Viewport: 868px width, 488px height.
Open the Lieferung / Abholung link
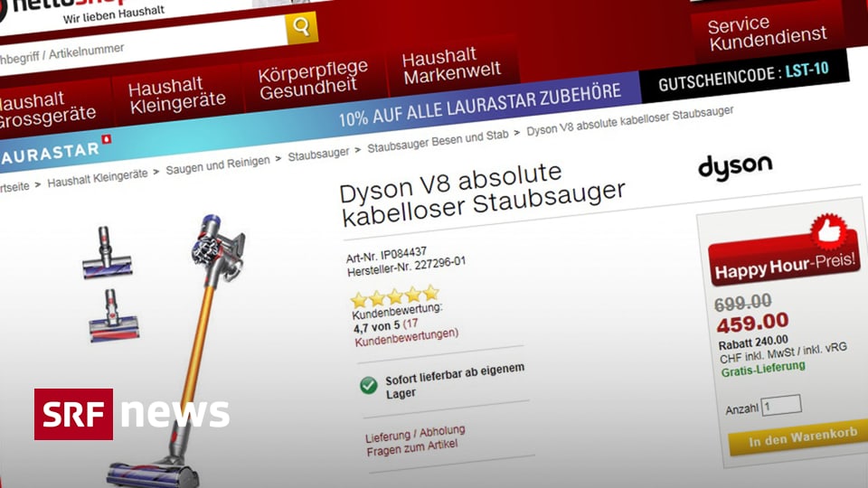point(415,433)
